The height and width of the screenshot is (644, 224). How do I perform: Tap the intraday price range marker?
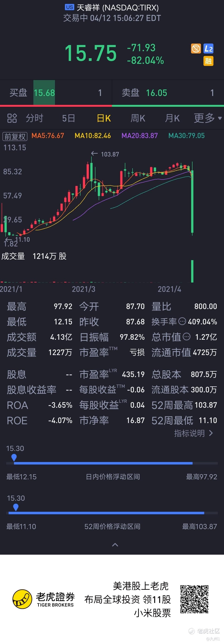pyautogui.click(x=14, y=457)
